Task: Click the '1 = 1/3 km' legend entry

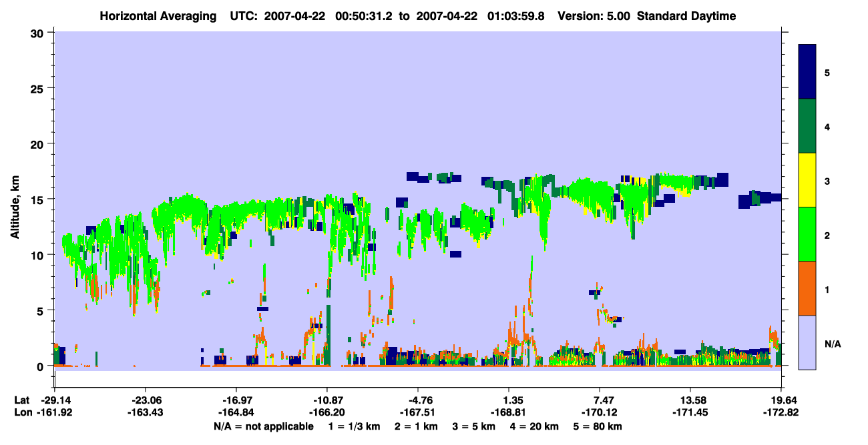Action: click(x=354, y=426)
